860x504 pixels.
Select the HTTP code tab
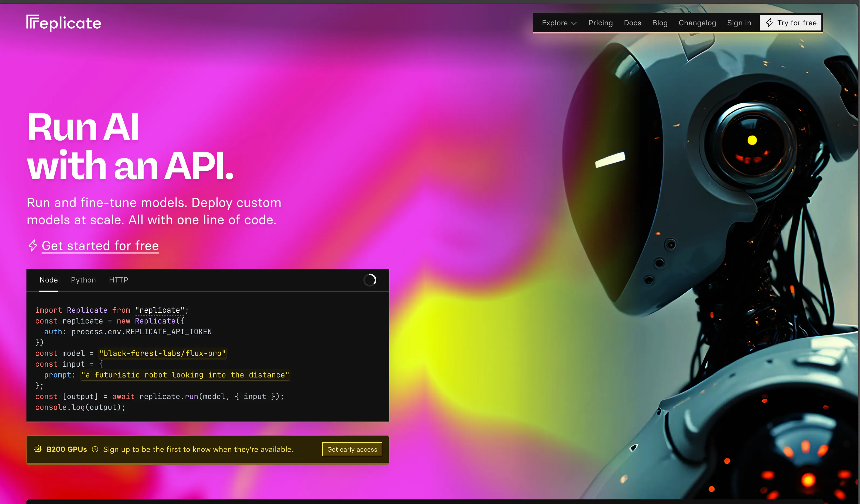pos(118,280)
